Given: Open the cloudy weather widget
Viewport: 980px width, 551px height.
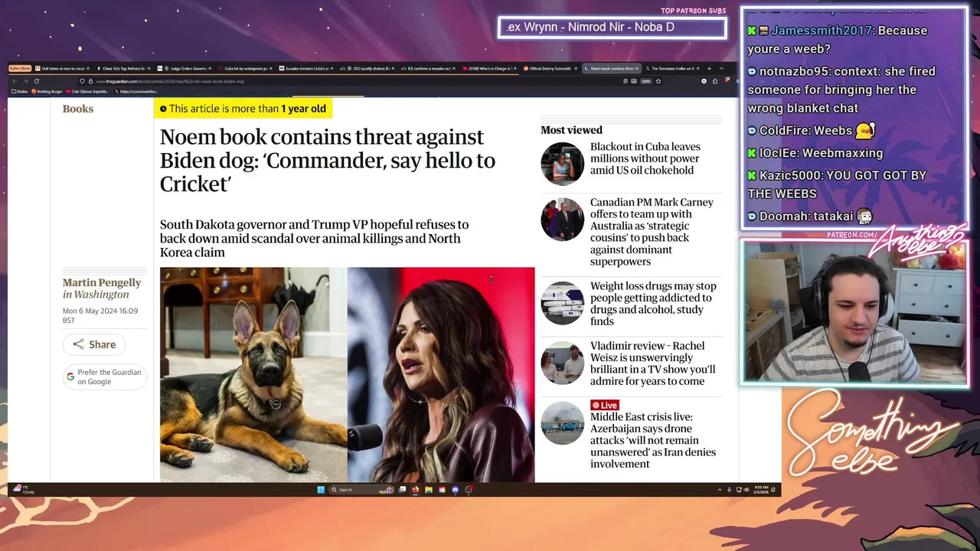Looking at the screenshot, I should point(24,490).
